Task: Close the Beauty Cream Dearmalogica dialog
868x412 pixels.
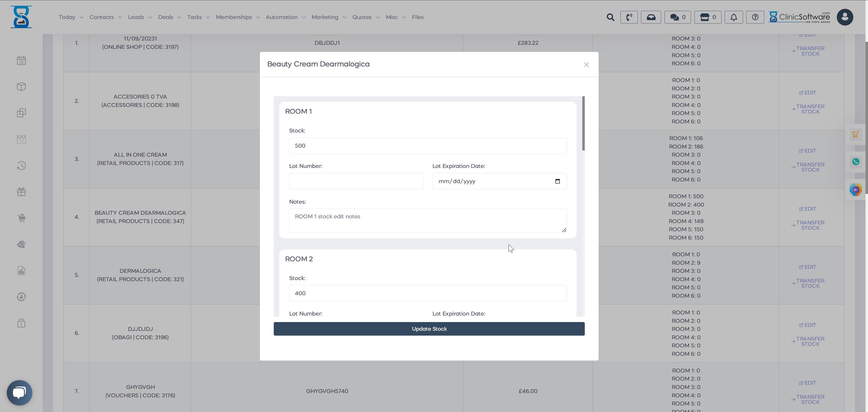Action: [x=586, y=65]
